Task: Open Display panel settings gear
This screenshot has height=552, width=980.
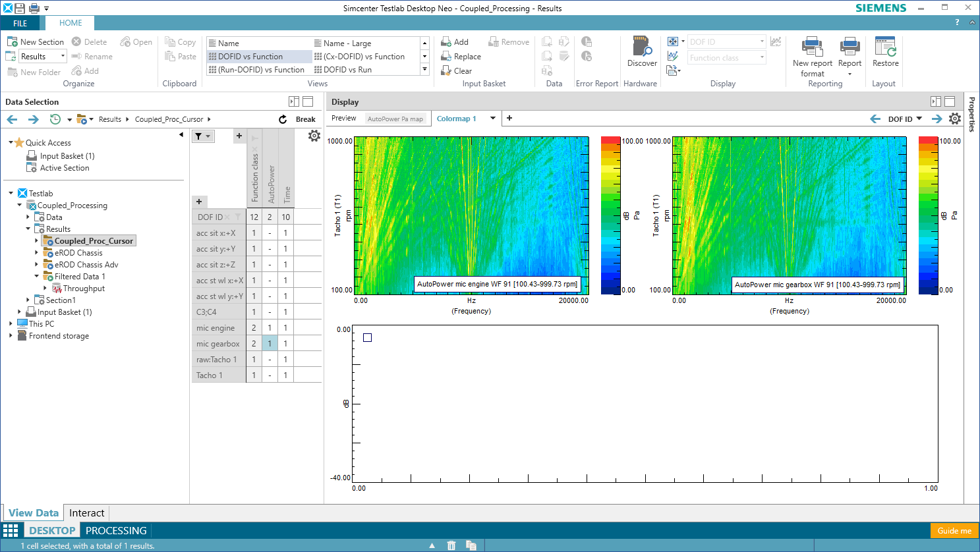Action: click(x=954, y=119)
